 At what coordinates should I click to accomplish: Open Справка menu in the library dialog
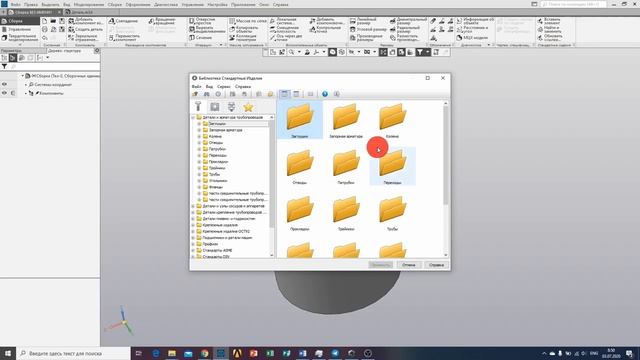click(243, 87)
